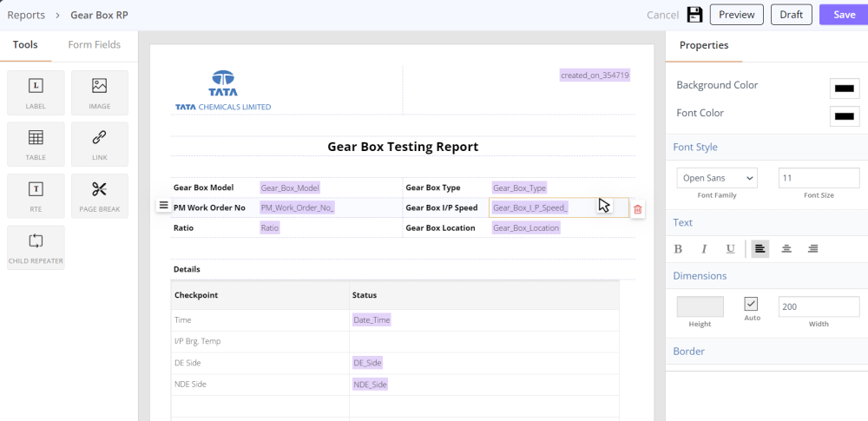The width and height of the screenshot is (868, 421).
Task: Select the PM_Work_Order_No_ field tag
Action: [298, 207]
